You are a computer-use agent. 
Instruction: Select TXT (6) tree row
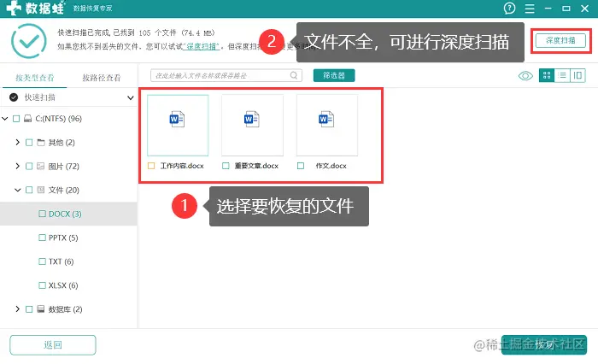click(x=68, y=261)
